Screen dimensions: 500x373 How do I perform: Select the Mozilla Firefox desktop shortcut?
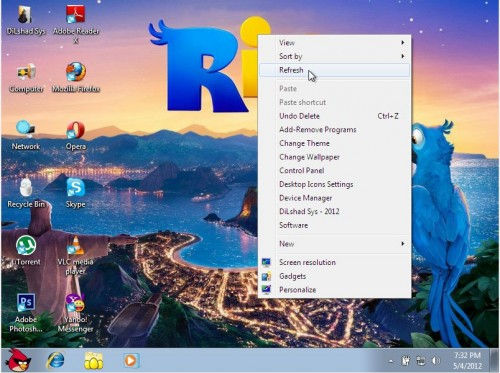point(76,77)
